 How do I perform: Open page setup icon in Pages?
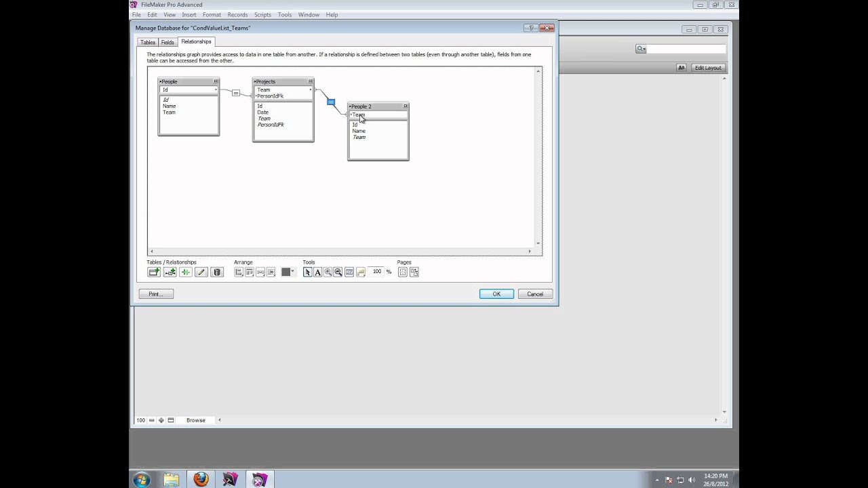point(414,272)
